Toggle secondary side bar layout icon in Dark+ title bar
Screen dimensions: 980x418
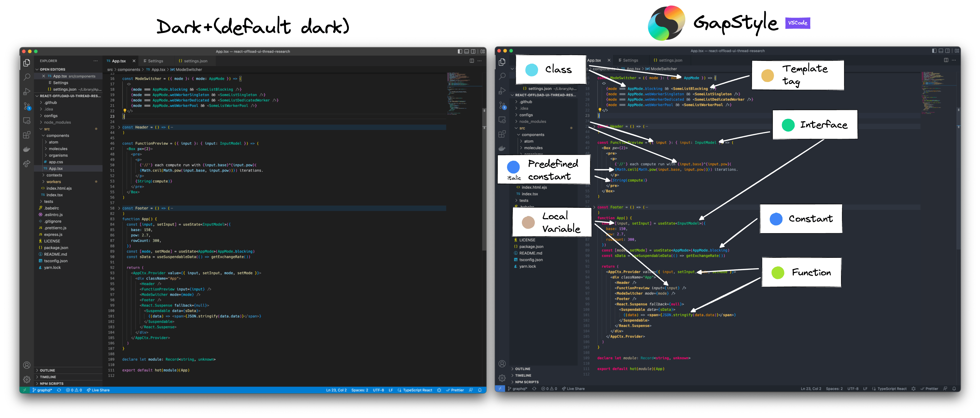[x=473, y=51]
